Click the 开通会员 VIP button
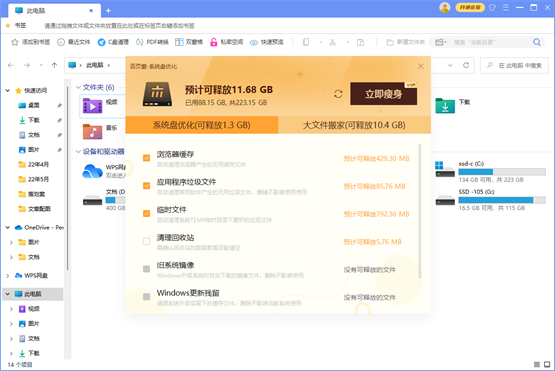Screen dimensions: 555x371 click(x=470, y=7)
